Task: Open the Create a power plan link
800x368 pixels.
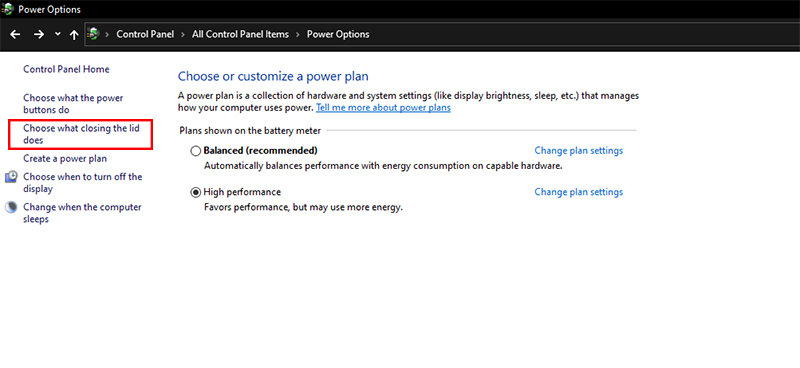Action: point(65,159)
